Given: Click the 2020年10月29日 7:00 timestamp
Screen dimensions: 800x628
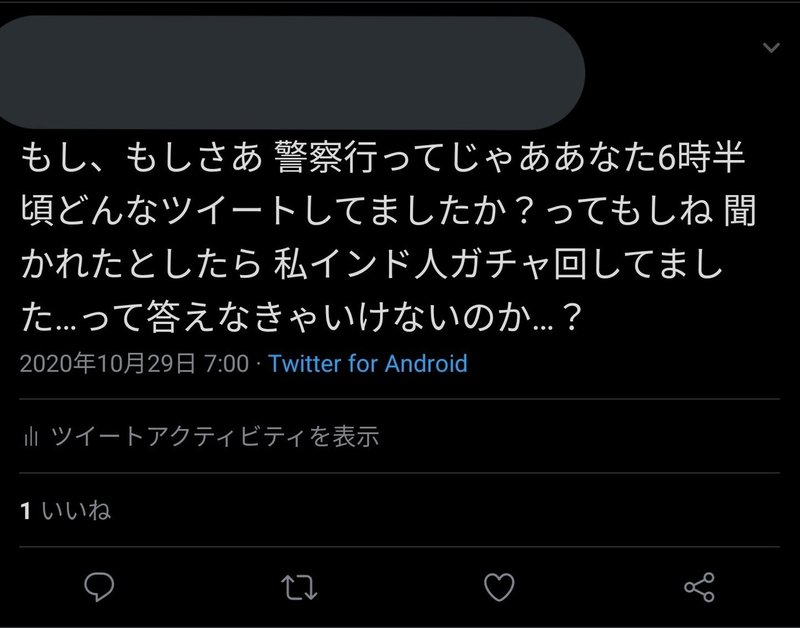Looking at the screenshot, I should click(x=134, y=364).
